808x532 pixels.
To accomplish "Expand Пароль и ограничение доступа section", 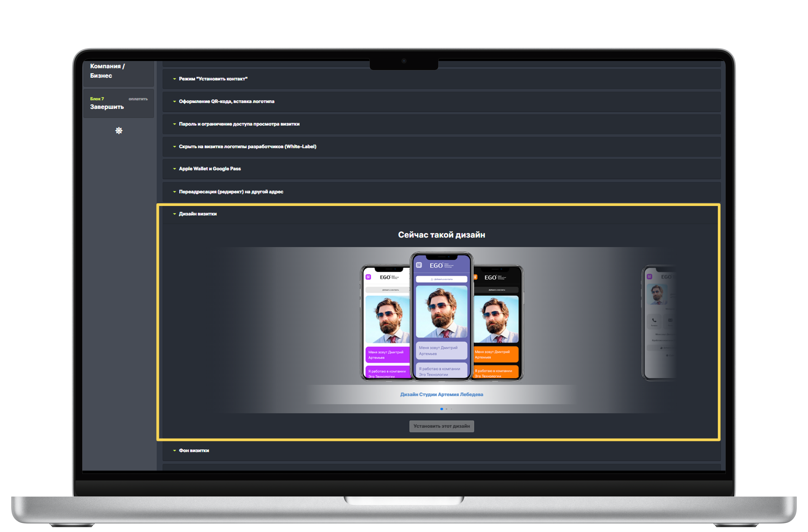I will pos(239,124).
